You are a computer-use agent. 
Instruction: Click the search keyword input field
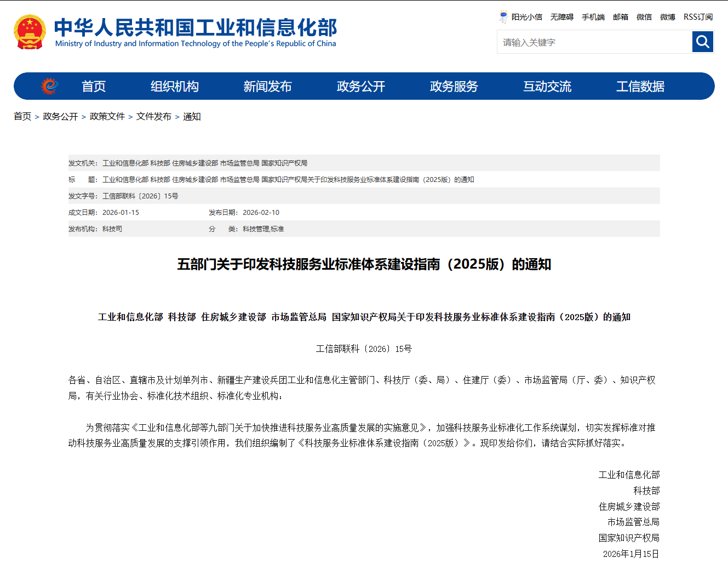[592, 42]
